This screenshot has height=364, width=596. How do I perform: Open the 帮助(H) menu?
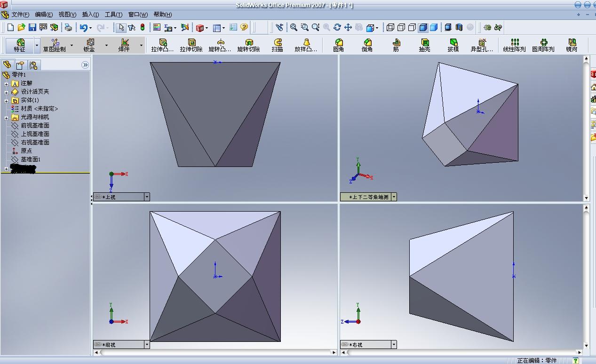(x=163, y=15)
